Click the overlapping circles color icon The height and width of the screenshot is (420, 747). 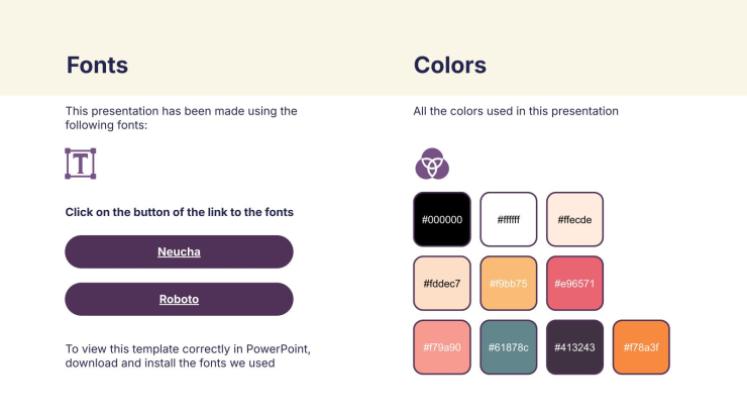click(432, 163)
